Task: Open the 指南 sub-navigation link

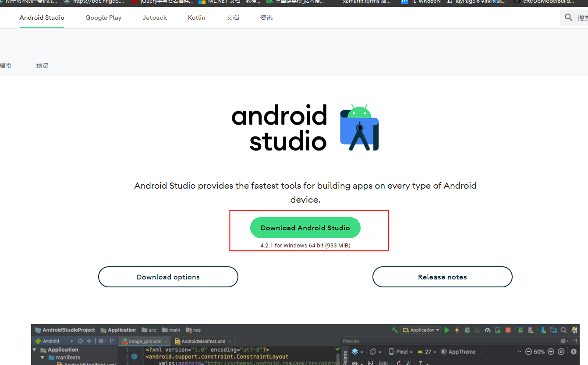Action: pos(6,65)
